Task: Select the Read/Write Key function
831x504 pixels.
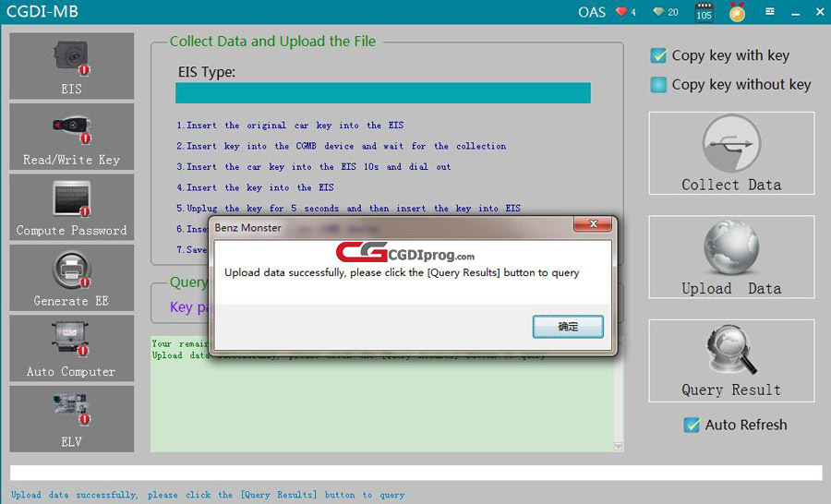Action: 71,136
